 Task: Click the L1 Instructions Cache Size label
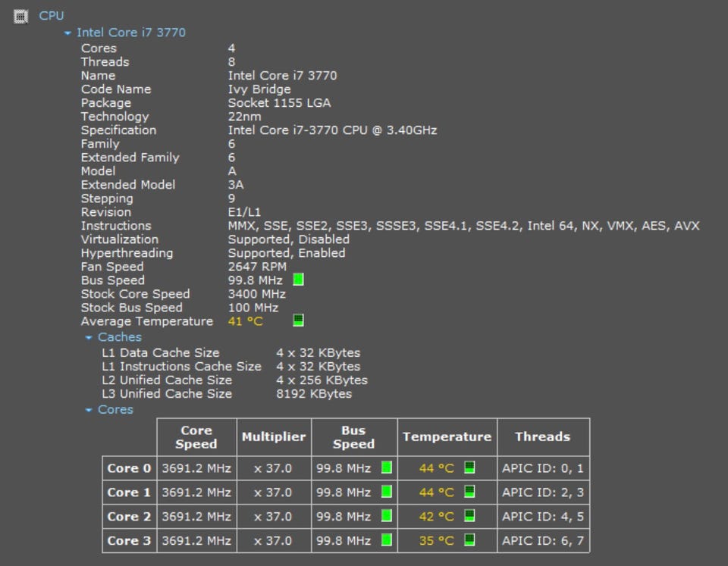(181, 367)
